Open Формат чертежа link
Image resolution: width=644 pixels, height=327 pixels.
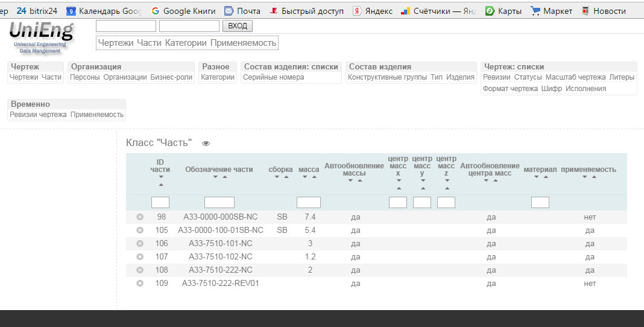[510, 89]
